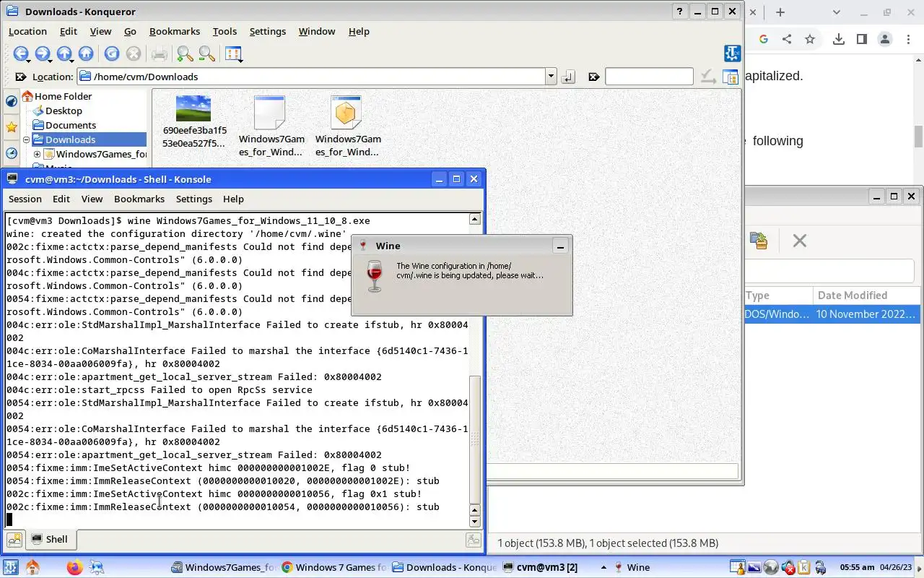Open Chrome profile avatar
Viewport: 924px width, 578px height.
pyautogui.click(x=885, y=39)
